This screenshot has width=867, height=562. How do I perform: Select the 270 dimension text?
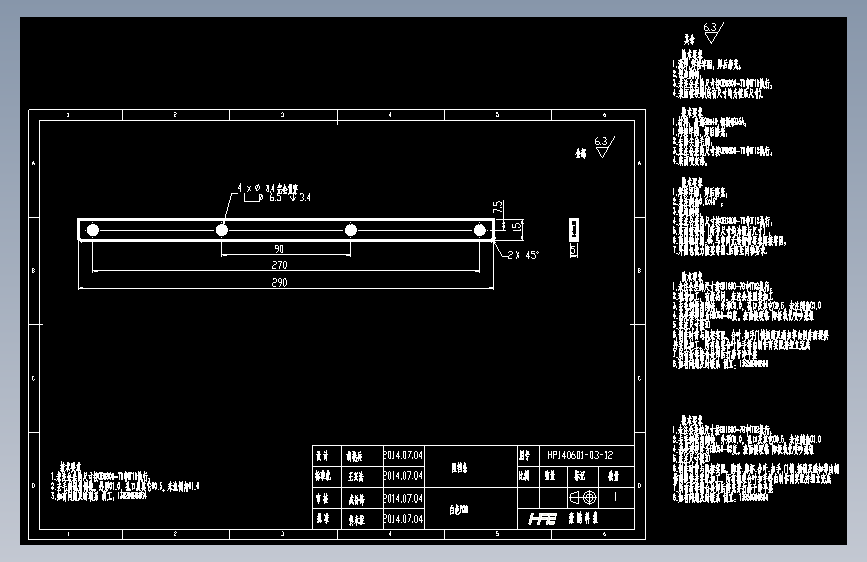pyautogui.click(x=279, y=265)
